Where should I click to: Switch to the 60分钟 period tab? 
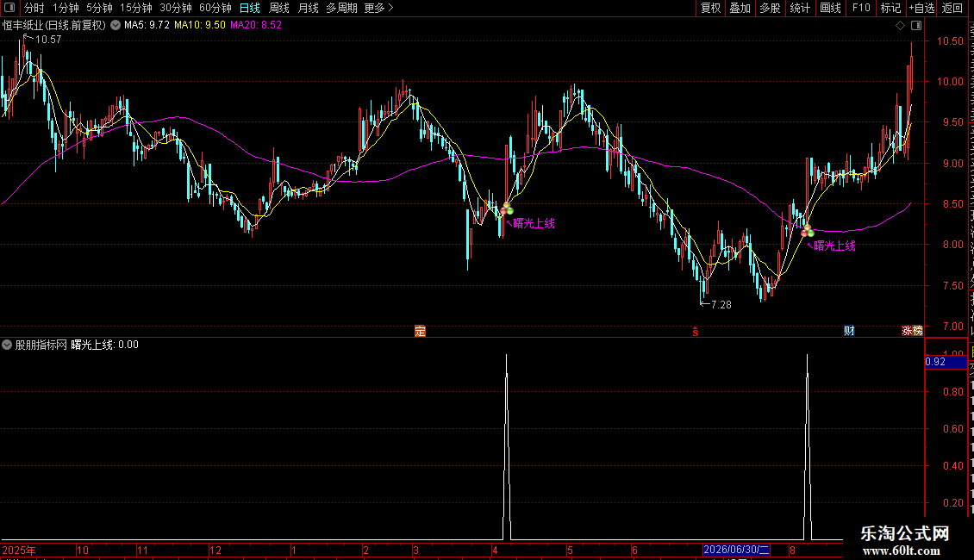(x=215, y=8)
